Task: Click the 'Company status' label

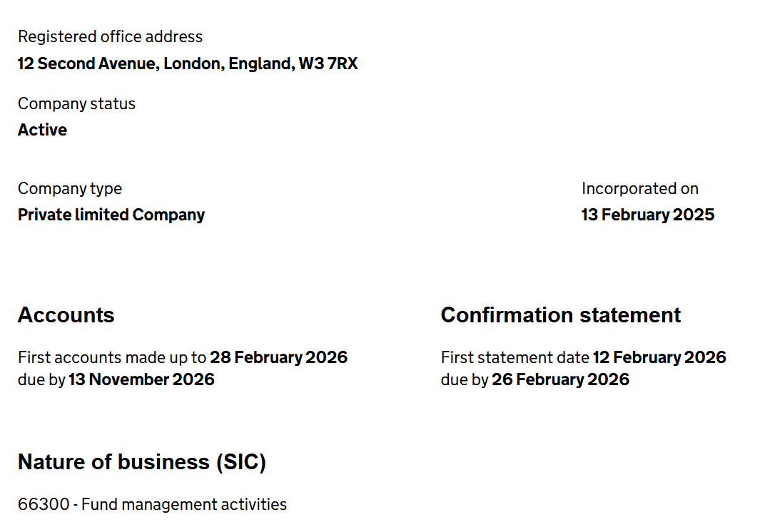Action: (x=76, y=103)
